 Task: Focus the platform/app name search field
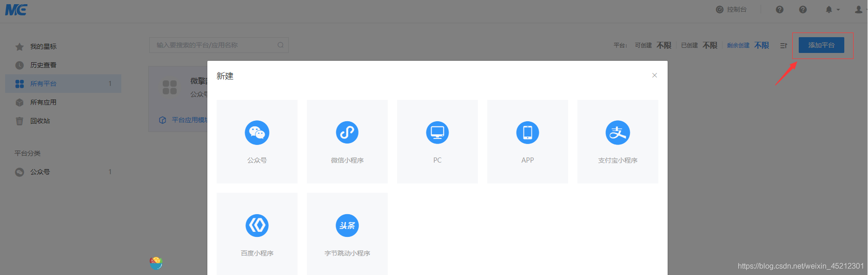coord(219,45)
